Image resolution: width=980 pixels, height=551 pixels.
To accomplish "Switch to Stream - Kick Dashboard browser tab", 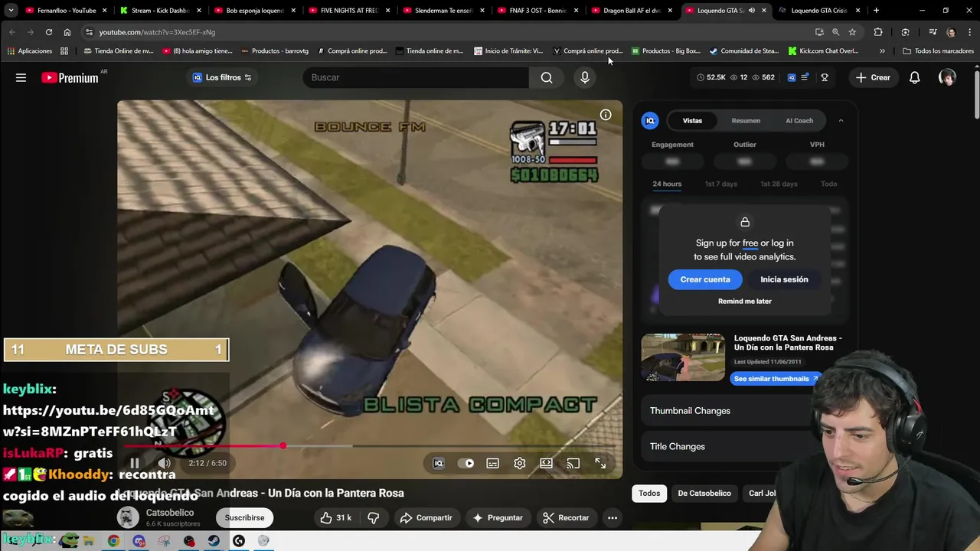I will click(160, 11).
